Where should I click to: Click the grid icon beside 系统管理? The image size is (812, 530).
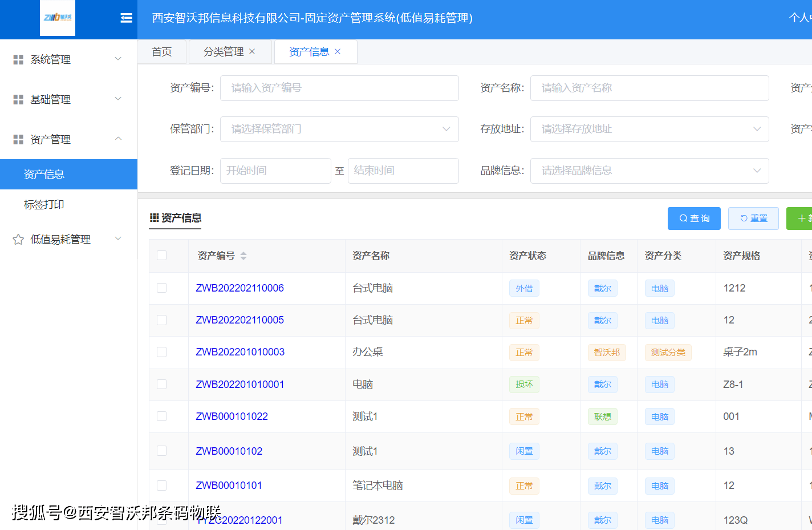tap(18, 59)
